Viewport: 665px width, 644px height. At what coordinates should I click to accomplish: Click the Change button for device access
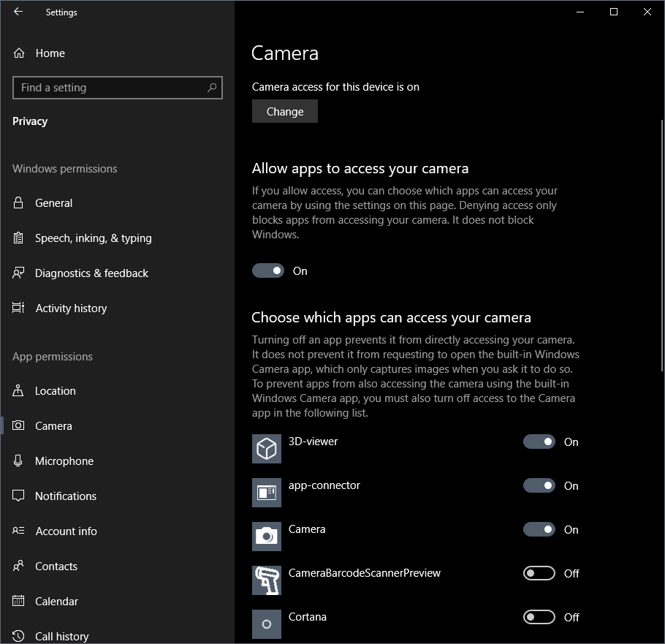click(285, 111)
